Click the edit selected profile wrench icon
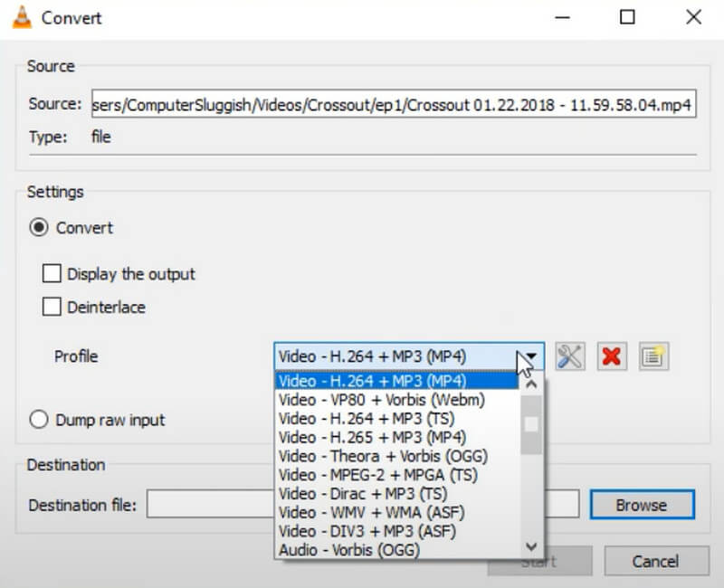Viewport: 724px width, 588px height. coord(569,356)
